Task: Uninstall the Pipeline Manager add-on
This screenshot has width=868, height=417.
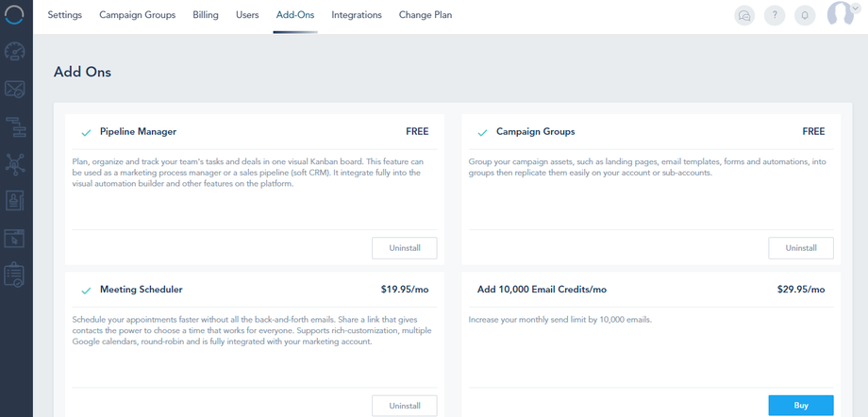Action: coord(405,248)
